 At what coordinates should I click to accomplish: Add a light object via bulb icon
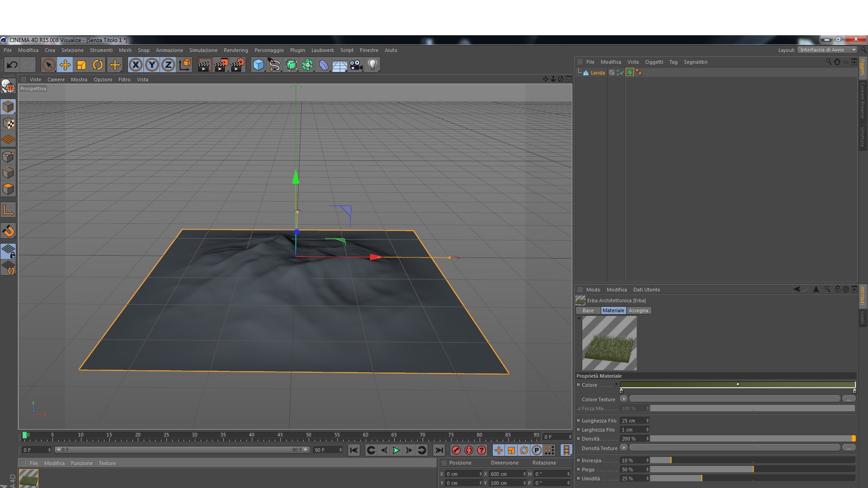click(x=373, y=65)
